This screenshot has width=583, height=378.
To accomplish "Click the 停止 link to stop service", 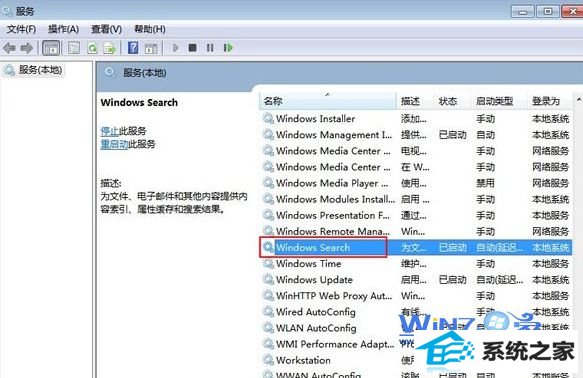I will [x=110, y=131].
